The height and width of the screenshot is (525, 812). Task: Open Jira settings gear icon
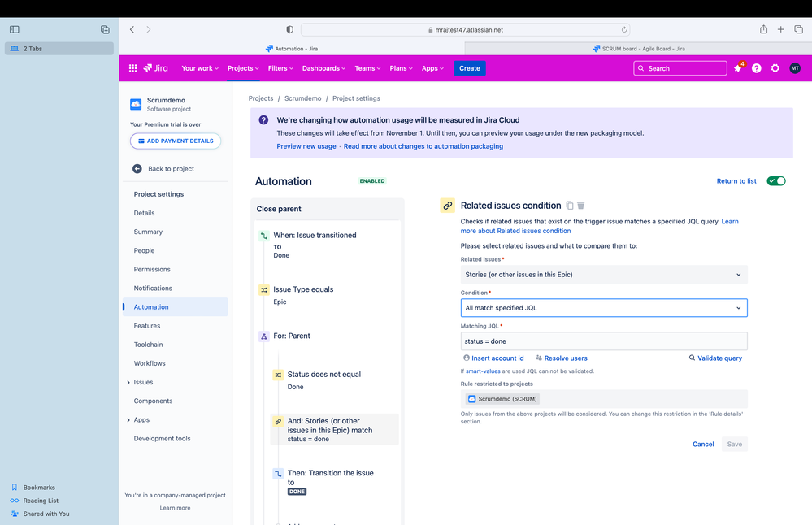click(775, 68)
